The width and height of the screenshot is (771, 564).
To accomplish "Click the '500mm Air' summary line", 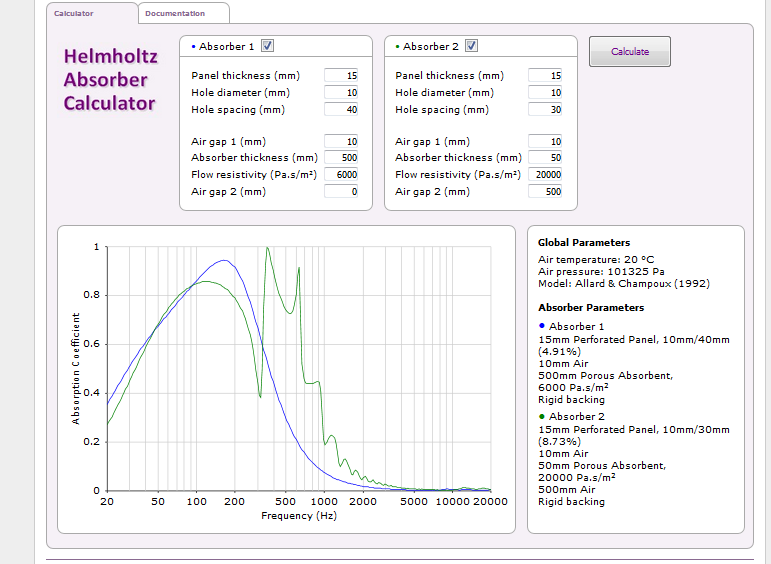I will pyautogui.click(x=566, y=490).
